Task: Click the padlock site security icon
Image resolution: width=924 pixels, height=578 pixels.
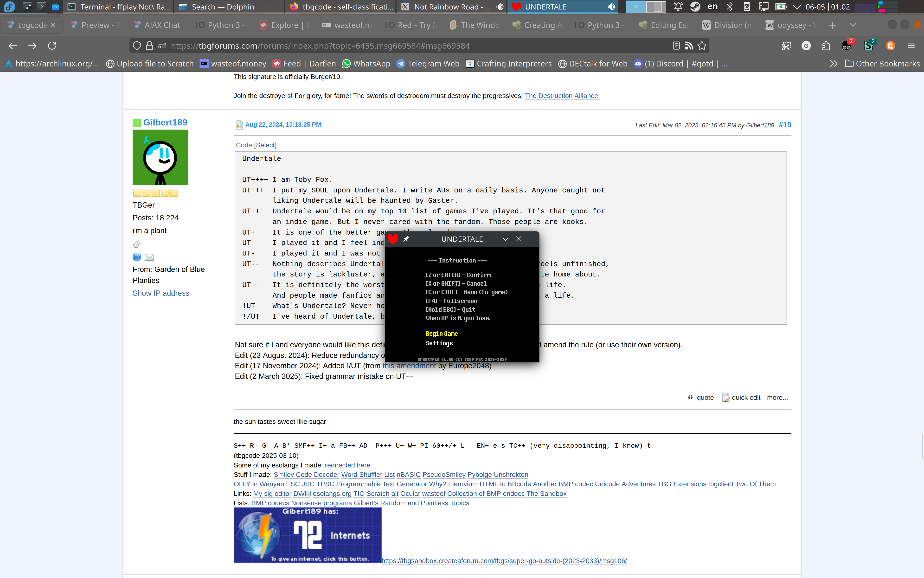Action: click(x=150, y=46)
